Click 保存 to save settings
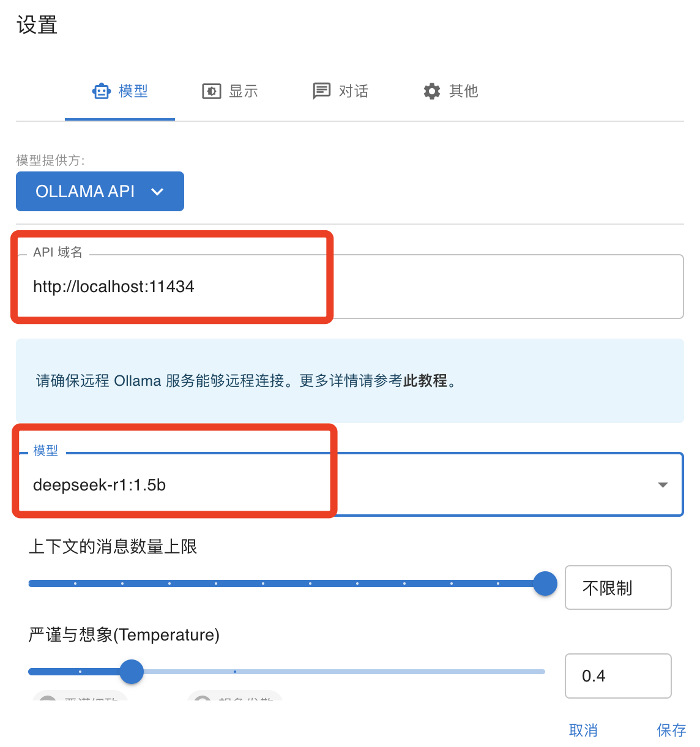The height and width of the screenshot is (747, 700). point(671,730)
